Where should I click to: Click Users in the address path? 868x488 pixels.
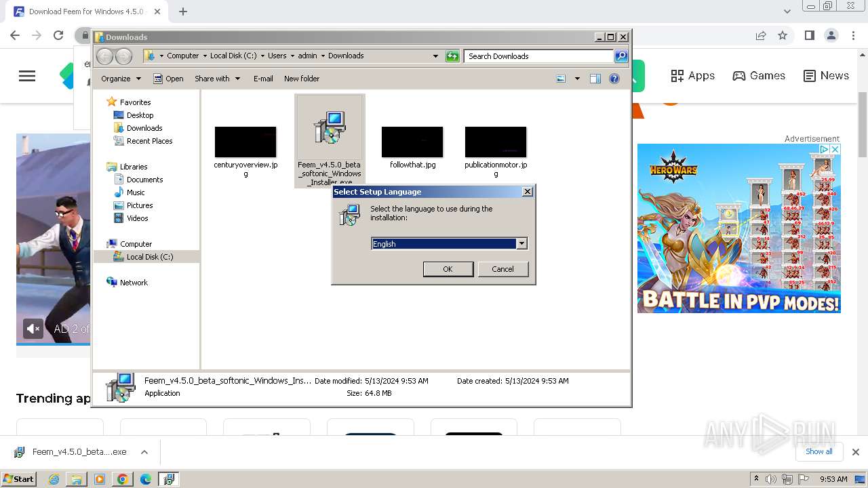point(277,56)
